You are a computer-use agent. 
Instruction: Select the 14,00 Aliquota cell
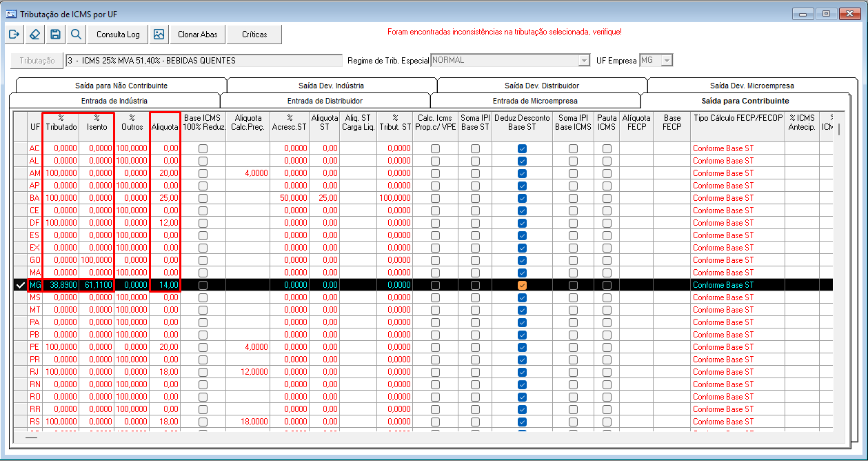pyautogui.click(x=165, y=285)
